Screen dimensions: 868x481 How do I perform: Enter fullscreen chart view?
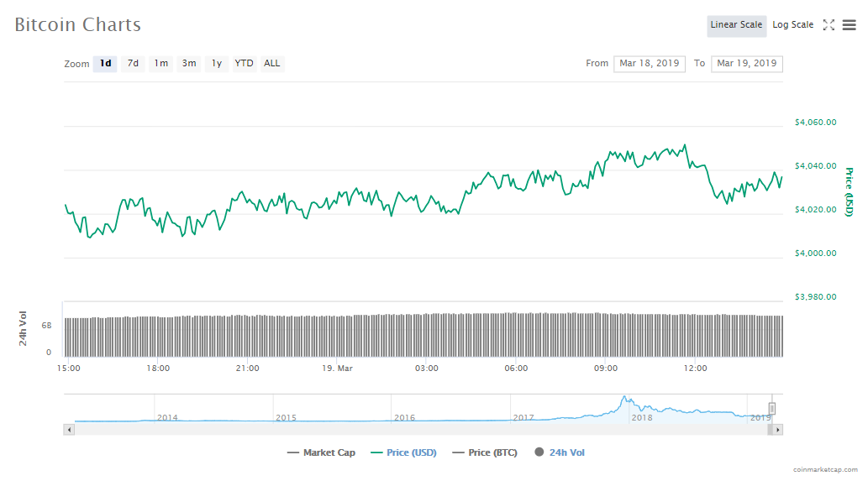(x=829, y=25)
